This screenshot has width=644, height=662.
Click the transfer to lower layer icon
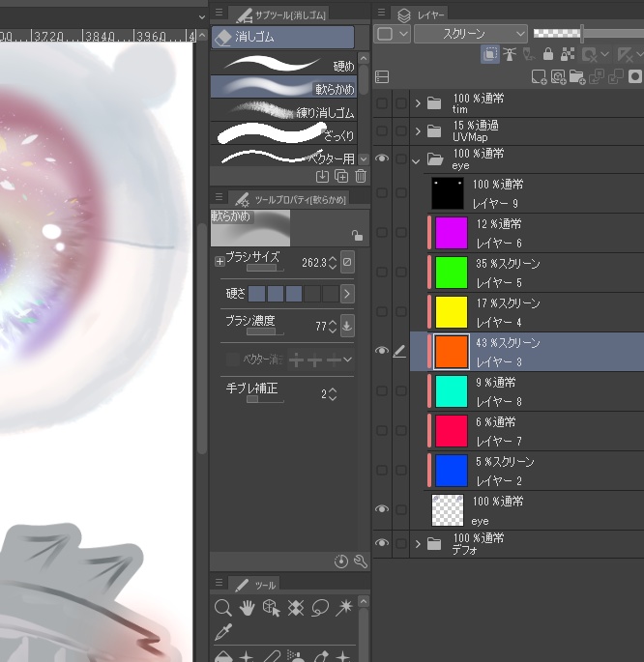597,77
